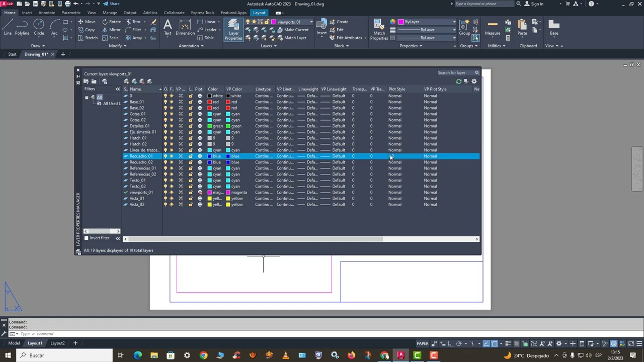Toggle plot printer for Hatch_01 layer
The height and width of the screenshot is (362, 644).
point(200,138)
